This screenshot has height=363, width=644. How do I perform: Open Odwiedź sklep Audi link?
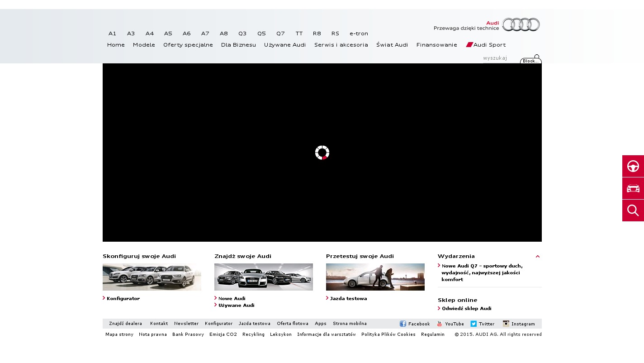click(x=466, y=309)
